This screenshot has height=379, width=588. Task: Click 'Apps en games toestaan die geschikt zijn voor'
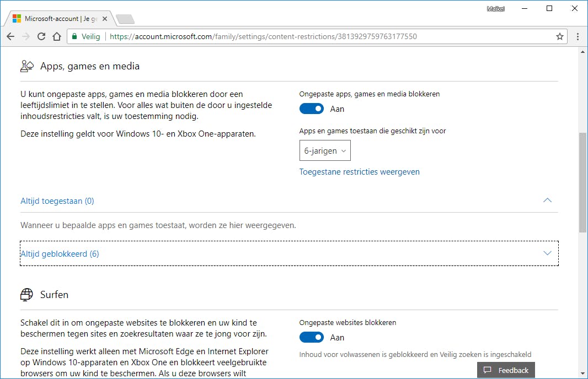click(372, 131)
